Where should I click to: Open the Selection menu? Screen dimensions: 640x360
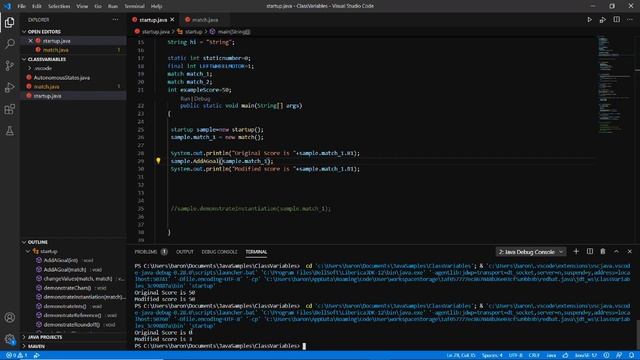point(59,6)
